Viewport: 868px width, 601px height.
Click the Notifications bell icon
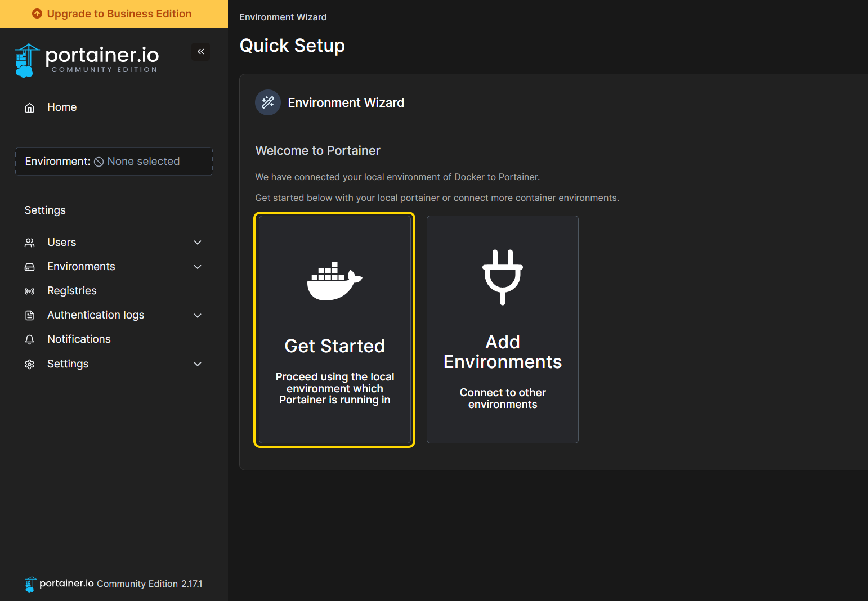pyautogui.click(x=30, y=339)
